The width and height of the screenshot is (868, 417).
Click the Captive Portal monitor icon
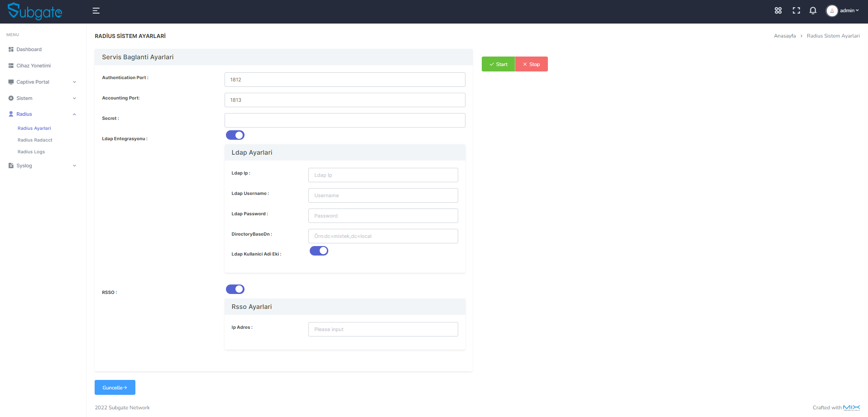point(10,82)
